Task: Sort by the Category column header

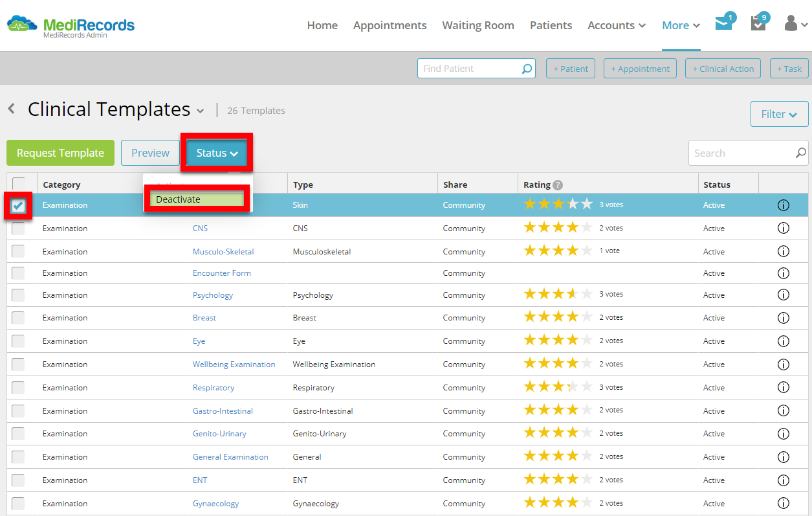Action: (x=61, y=185)
